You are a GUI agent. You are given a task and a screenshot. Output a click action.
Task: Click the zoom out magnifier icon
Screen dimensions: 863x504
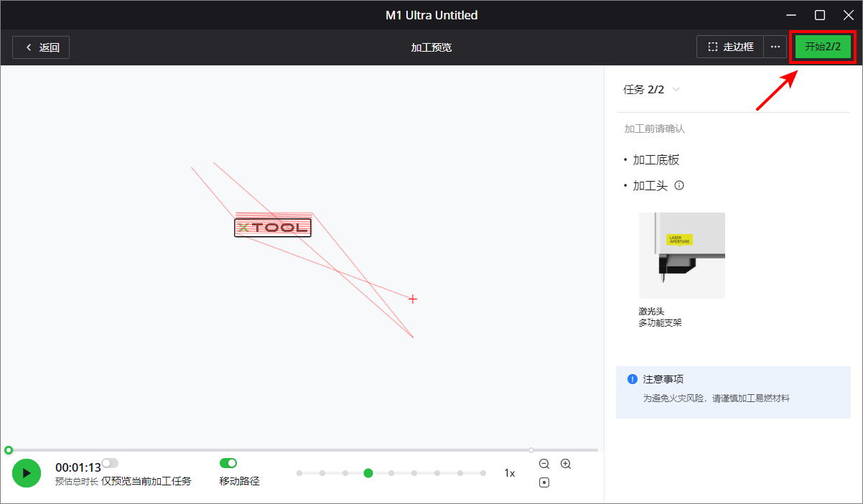coord(544,465)
